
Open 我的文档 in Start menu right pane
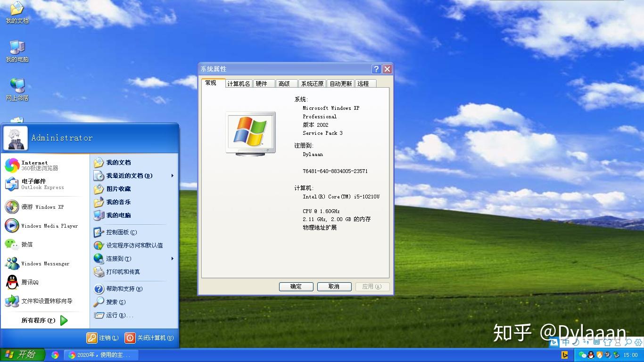134,163
